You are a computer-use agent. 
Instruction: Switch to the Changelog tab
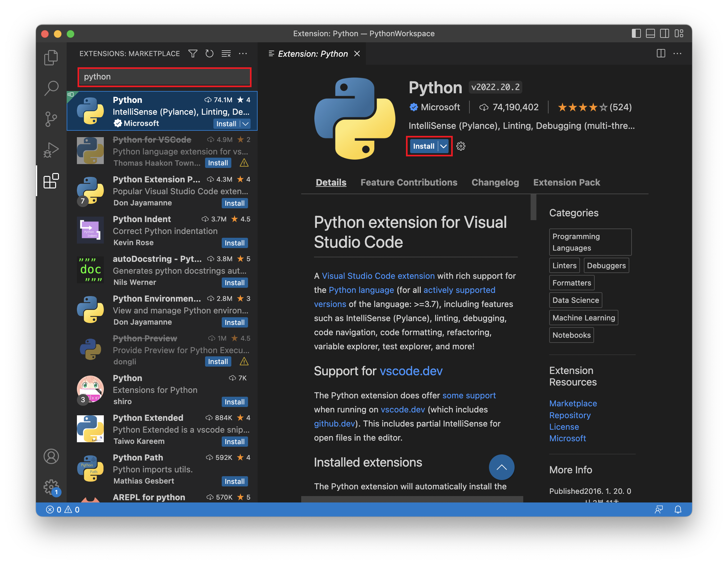(x=495, y=182)
